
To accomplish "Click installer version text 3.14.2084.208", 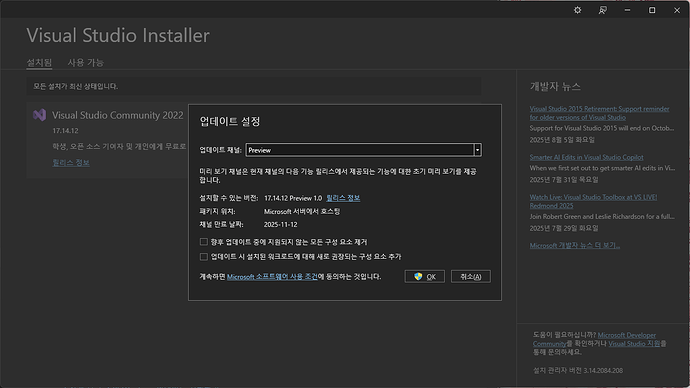I will click(x=602, y=370).
